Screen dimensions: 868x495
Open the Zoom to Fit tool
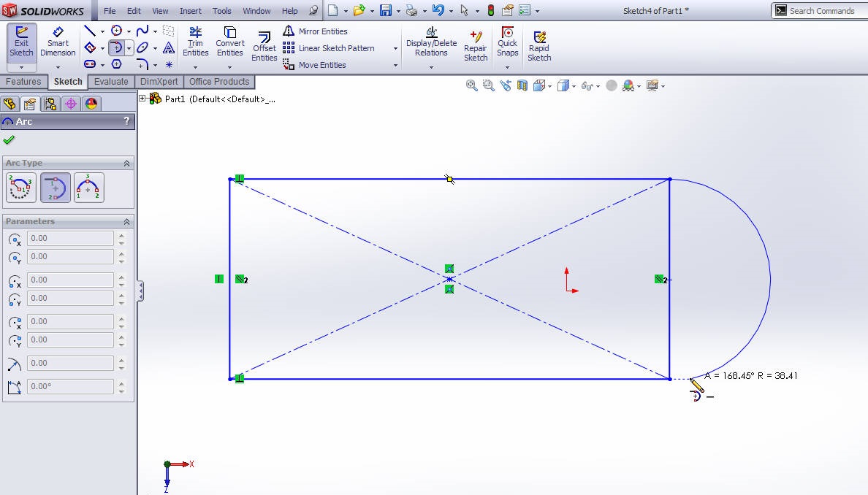(471, 85)
